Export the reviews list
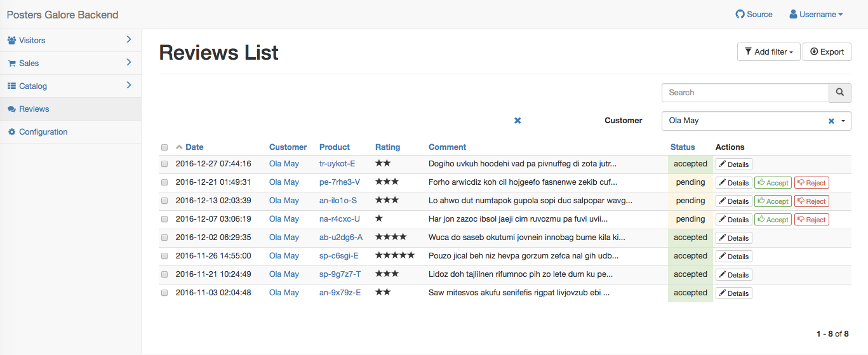868x355 pixels. tap(827, 52)
